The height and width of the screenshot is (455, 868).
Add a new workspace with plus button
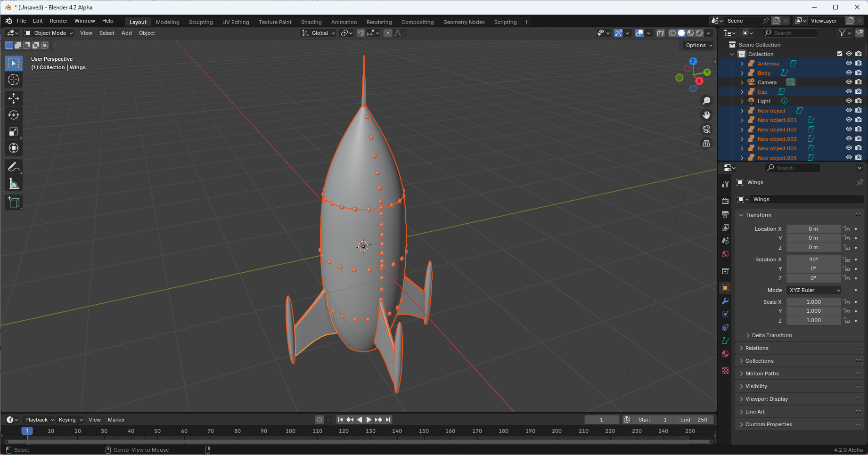click(526, 22)
